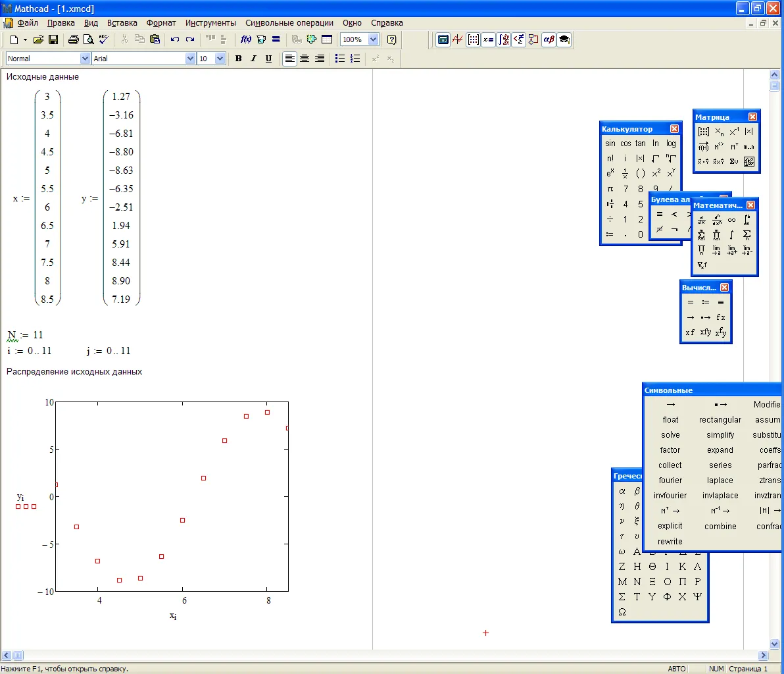Viewport: 784px width, 674px height.
Task: Open the Вставка menu
Action: [122, 22]
